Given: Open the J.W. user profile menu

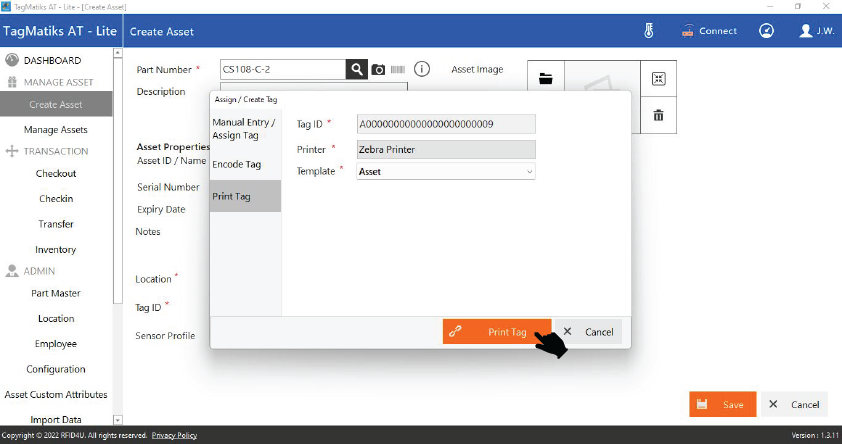Looking at the screenshot, I should [x=815, y=31].
